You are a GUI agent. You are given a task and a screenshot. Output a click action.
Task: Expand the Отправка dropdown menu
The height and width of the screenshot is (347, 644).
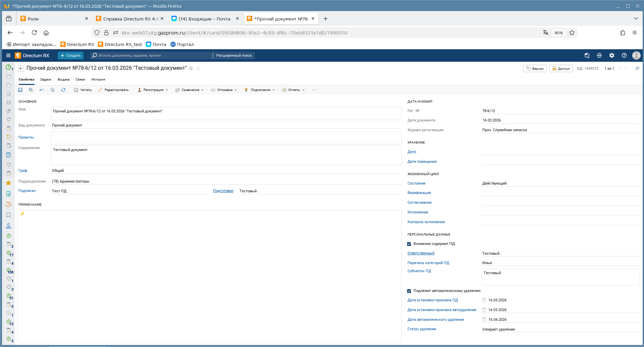(x=224, y=90)
